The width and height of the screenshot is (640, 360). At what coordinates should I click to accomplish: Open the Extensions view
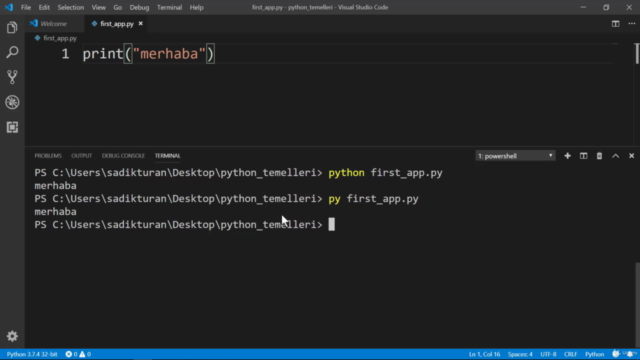click(x=12, y=127)
